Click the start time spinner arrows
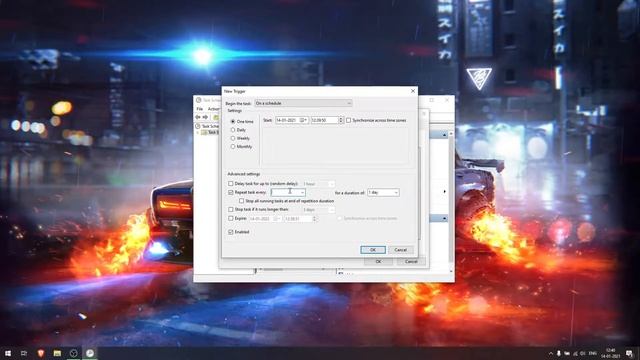This screenshot has width=640, height=360. [341, 120]
